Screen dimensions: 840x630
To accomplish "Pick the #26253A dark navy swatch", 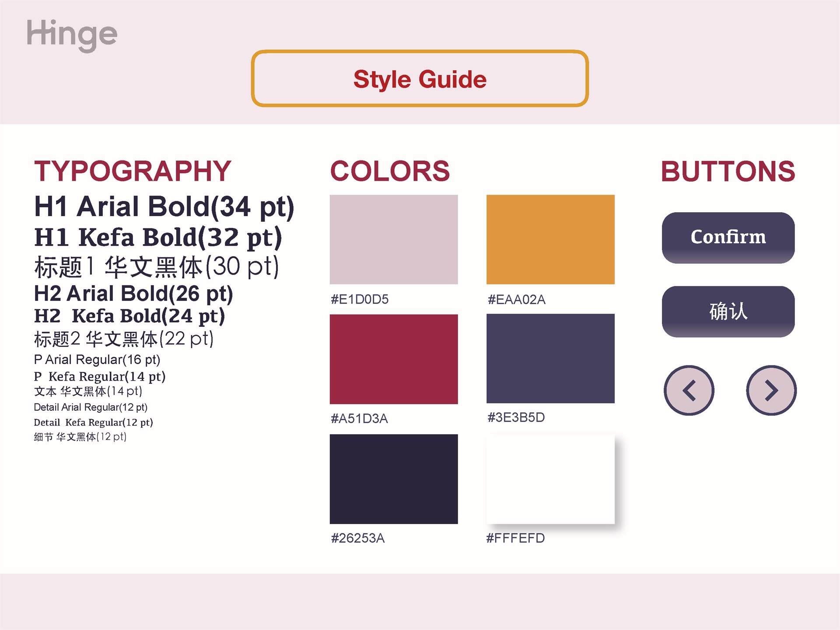I will pos(394,479).
